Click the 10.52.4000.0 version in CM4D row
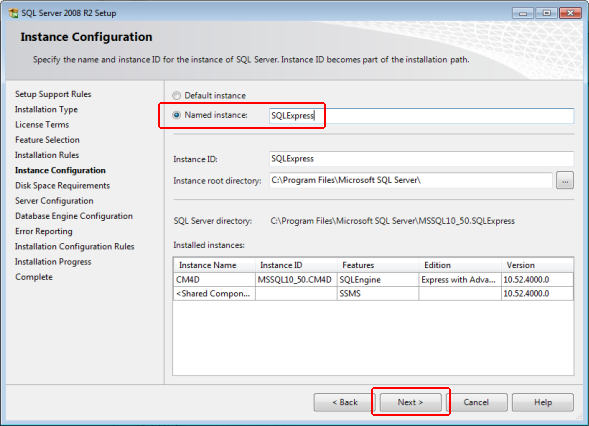This screenshot has height=426, width=589. click(x=538, y=279)
